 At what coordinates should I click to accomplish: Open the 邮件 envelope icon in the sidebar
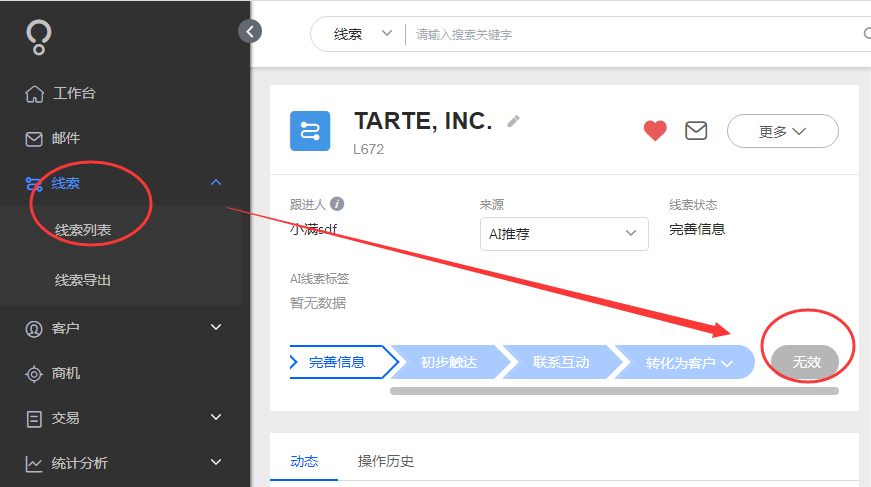[x=34, y=139]
